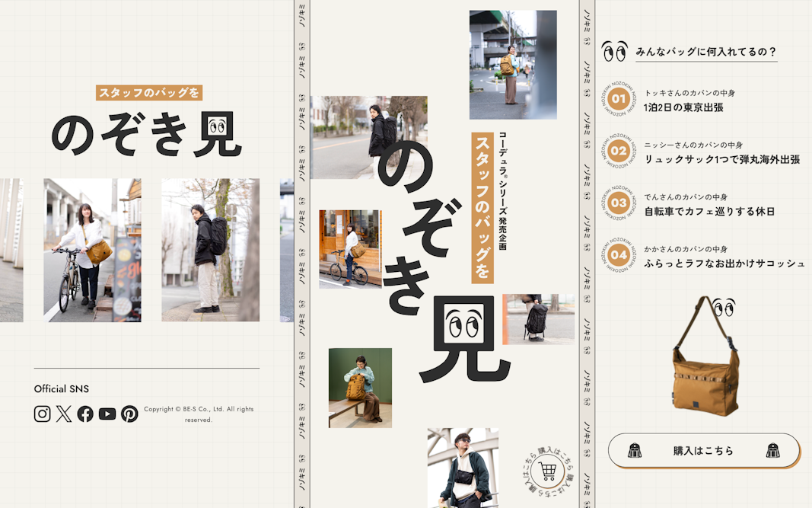
Task: Click the horizontal スタッフのバッグを orange label
Action: point(149,93)
